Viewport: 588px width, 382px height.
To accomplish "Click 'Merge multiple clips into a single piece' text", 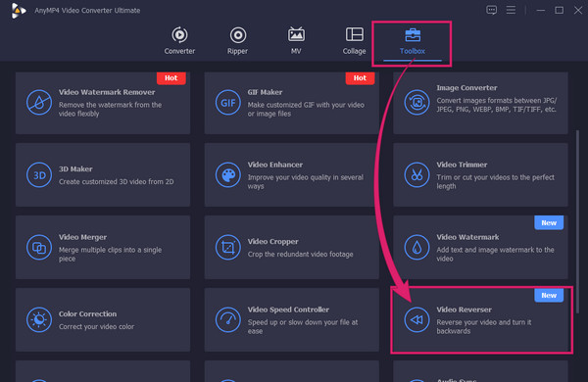I will 110,254.
